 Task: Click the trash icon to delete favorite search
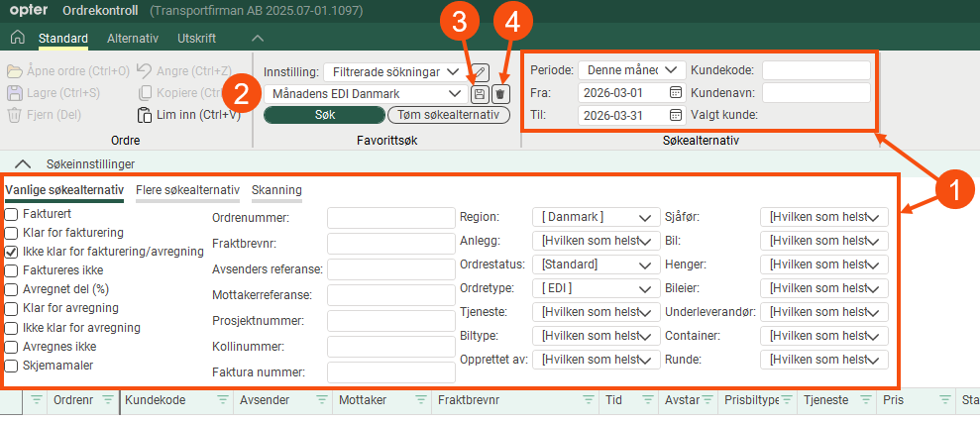pos(500,93)
